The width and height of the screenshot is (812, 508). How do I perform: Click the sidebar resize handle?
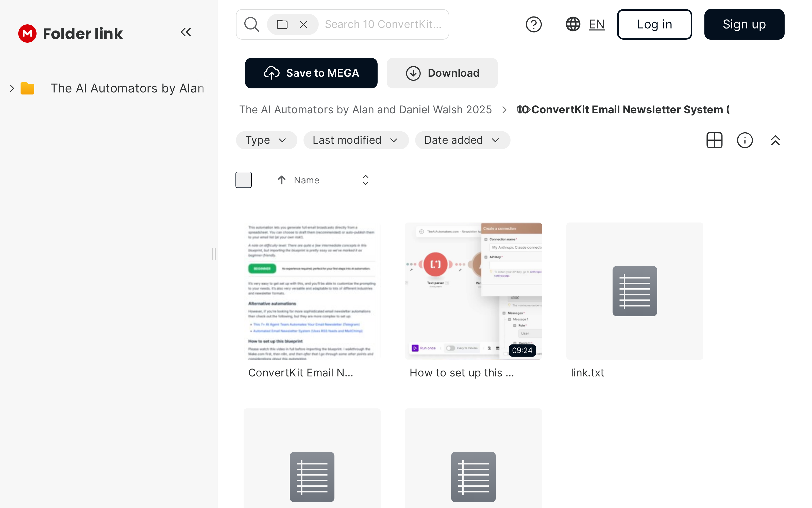(x=214, y=254)
